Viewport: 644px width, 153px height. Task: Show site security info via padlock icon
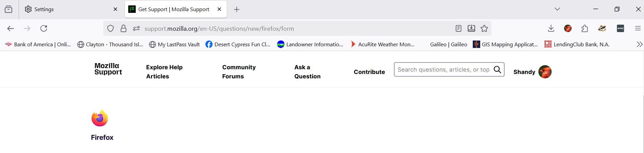pyautogui.click(x=124, y=29)
